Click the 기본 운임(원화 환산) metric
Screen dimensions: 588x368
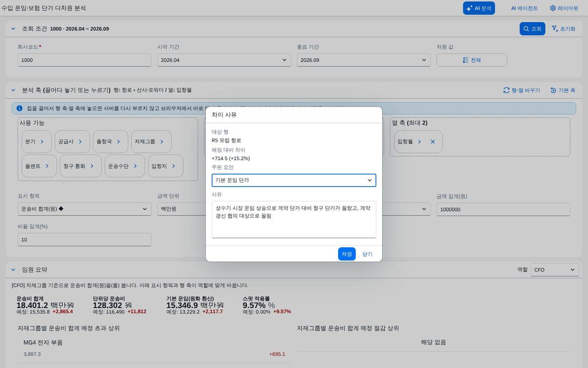pos(196,305)
